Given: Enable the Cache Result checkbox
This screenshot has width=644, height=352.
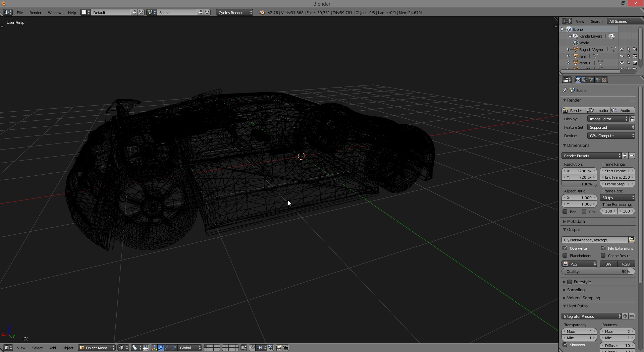Looking at the screenshot, I should coord(603,255).
